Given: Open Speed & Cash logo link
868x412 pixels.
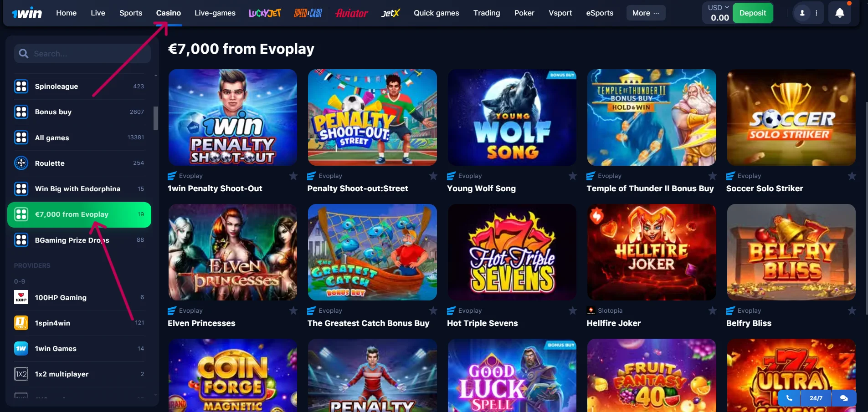Looking at the screenshot, I should point(308,13).
